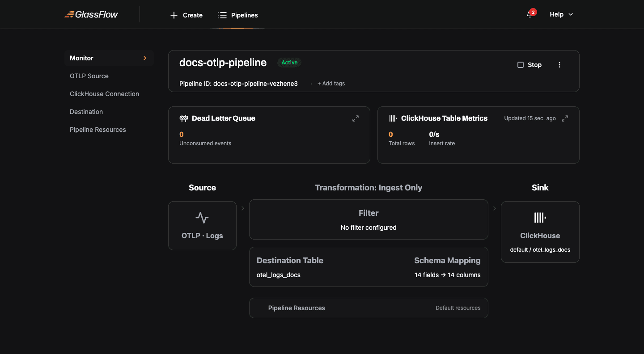This screenshot has width=644, height=354.
Task: Open the three-dot pipeline options menu
Action: pyautogui.click(x=559, y=65)
